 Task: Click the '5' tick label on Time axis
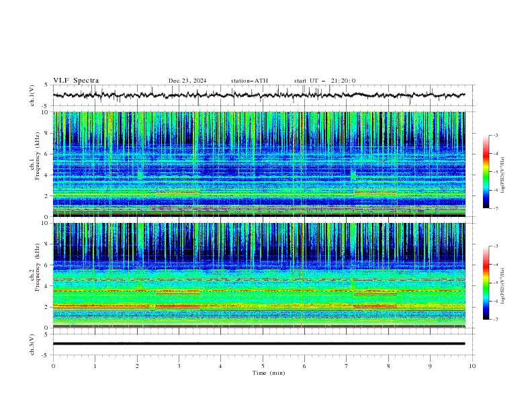tap(263, 366)
